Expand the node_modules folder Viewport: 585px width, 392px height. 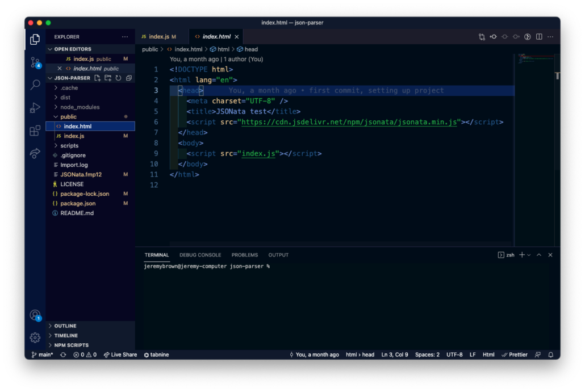pos(80,107)
